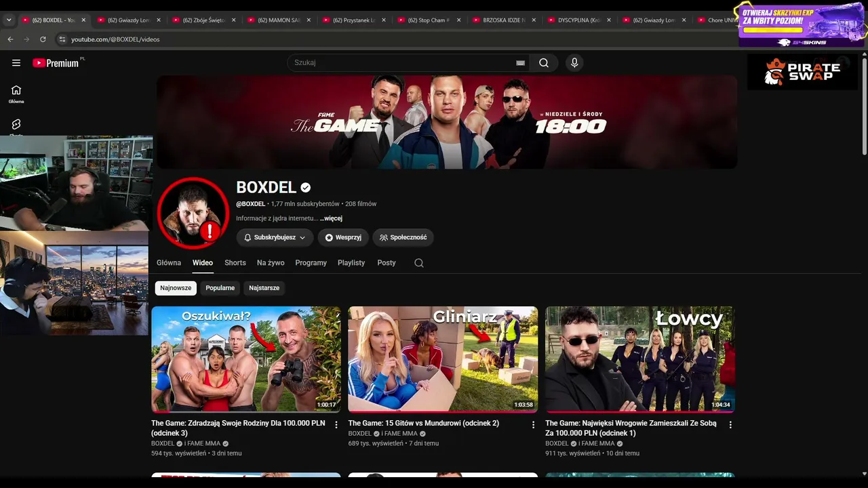Click the Pirate Swap logo

pyautogui.click(x=802, y=72)
